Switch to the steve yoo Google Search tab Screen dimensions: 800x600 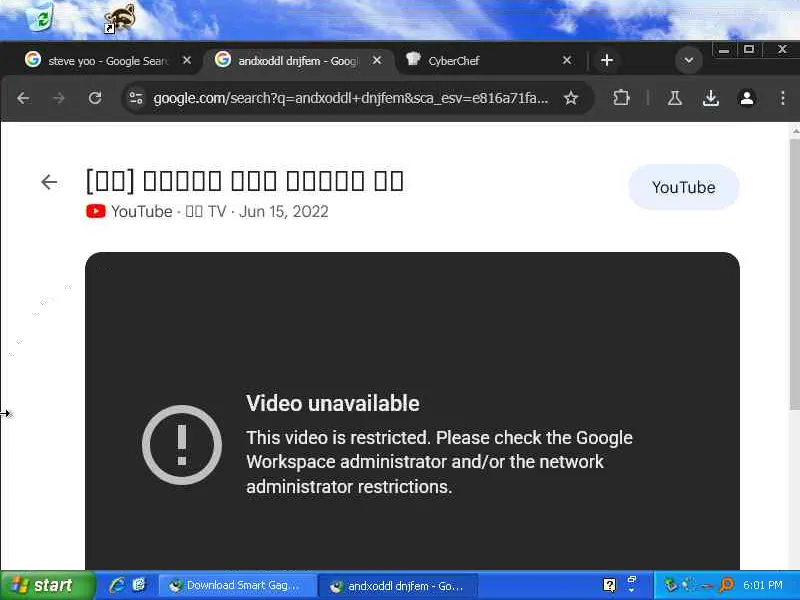point(106,61)
